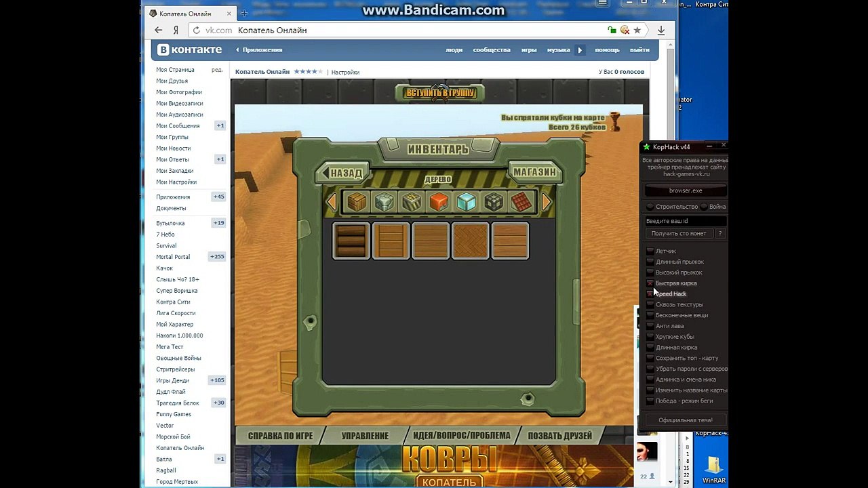Show previous inventory categories with left arrow

(332, 201)
